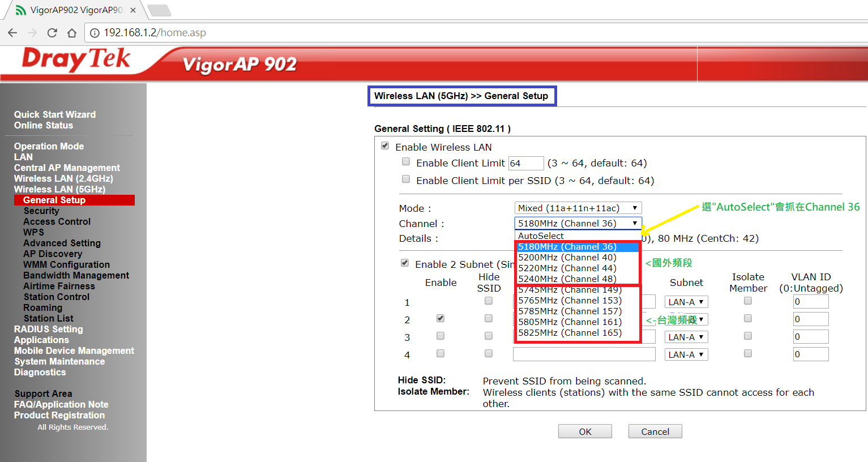Reload the page with refresh icon
Image resolution: width=868 pixels, height=462 pixels.
[x=52, y=33]
